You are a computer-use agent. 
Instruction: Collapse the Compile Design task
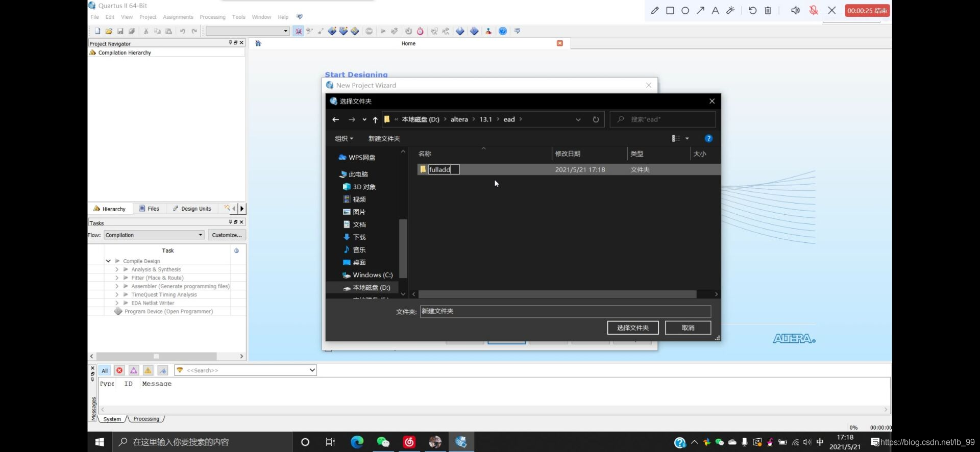click(x=108, y=261)
